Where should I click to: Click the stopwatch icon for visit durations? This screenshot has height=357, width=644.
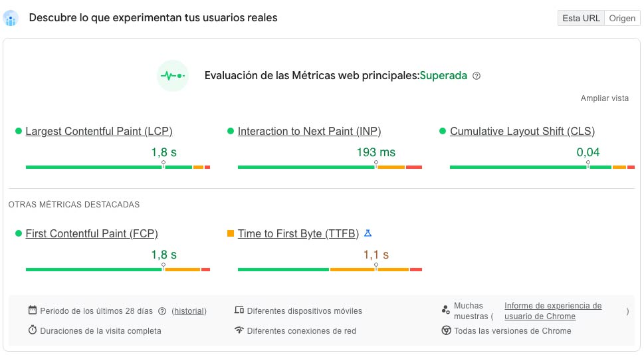[x=32, y=330]
